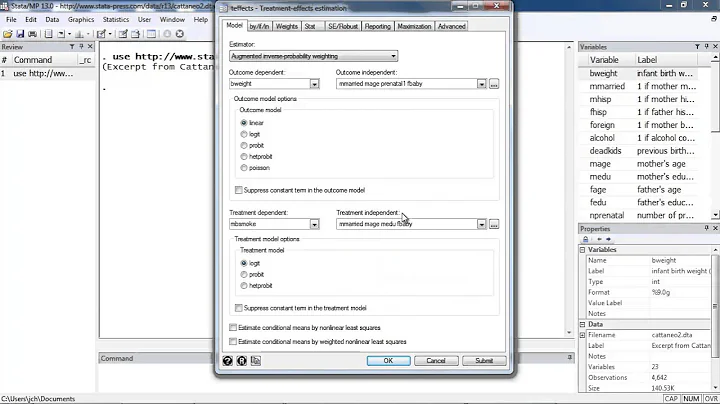Image resolution: width=720 pixels, height=404 pixels.
Task: Open the Treatment independent dropdown arrow
Action: (x=481, y=224)
